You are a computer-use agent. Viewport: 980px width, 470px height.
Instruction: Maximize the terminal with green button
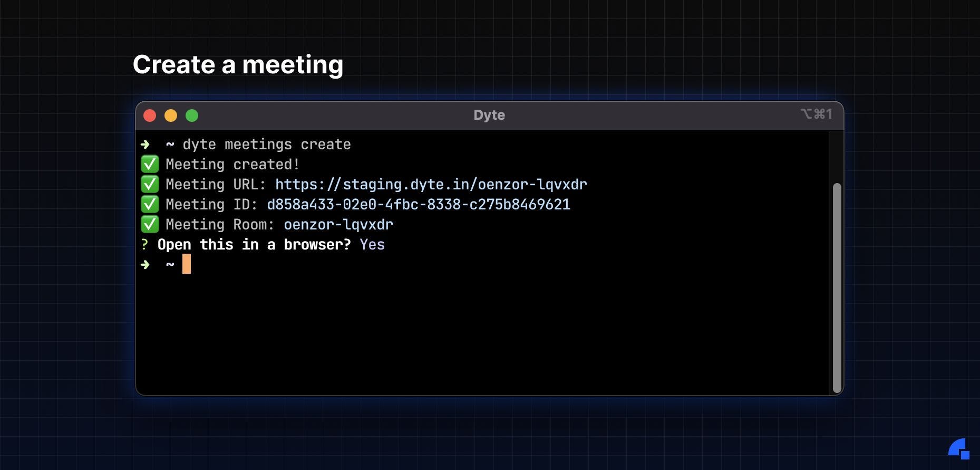pyautogui.click(x=192, y=116)
